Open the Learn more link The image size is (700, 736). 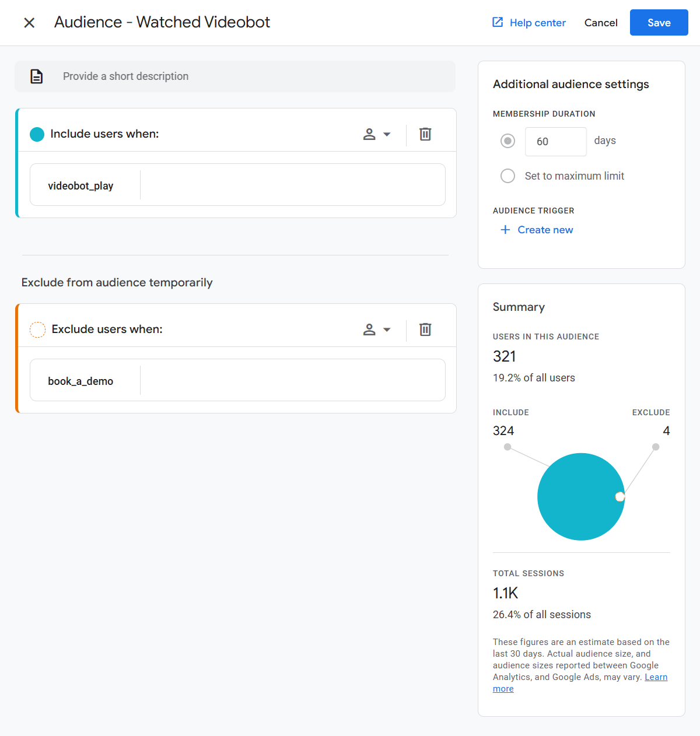point(656,677)
